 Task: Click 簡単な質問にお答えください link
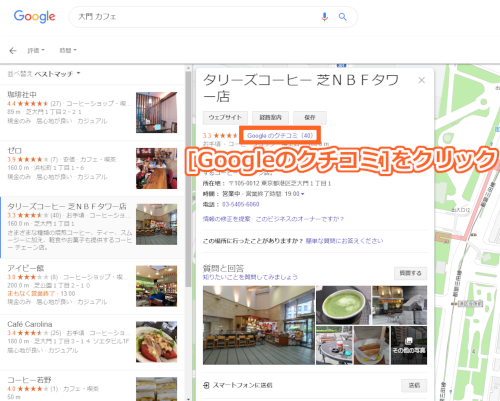344,241
